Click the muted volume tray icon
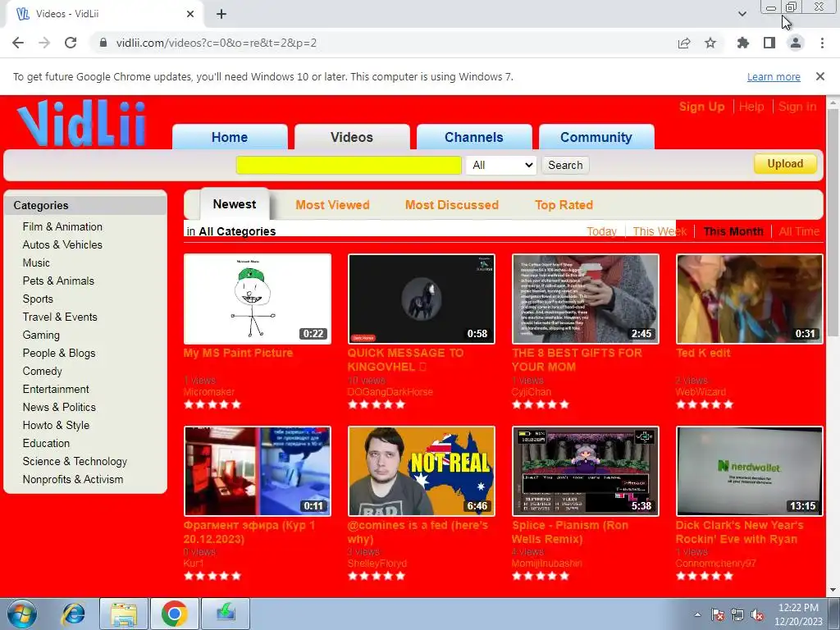840x630 pixels. coord(757,614)
